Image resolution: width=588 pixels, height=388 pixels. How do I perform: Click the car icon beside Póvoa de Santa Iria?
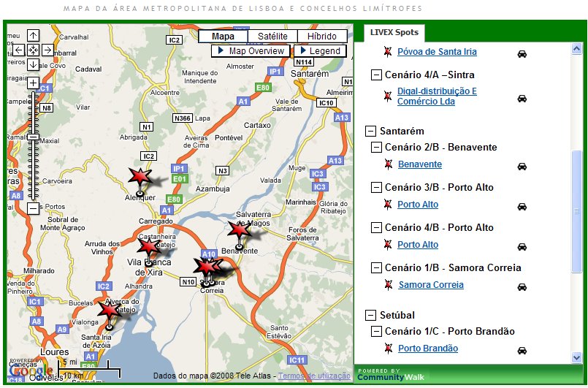522,54
